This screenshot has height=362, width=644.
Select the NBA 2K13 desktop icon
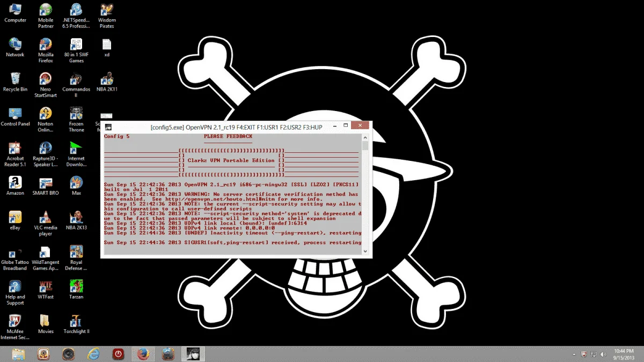pos(76,220)
